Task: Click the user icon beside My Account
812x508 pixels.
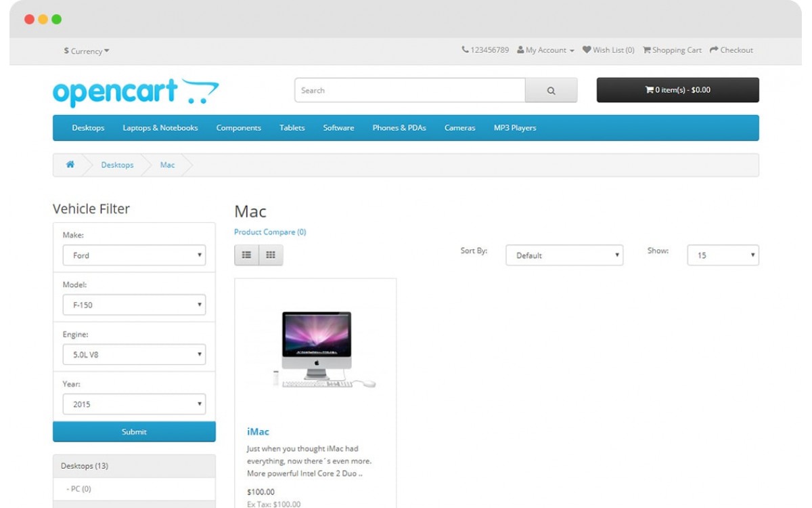Action: (520, 50)
